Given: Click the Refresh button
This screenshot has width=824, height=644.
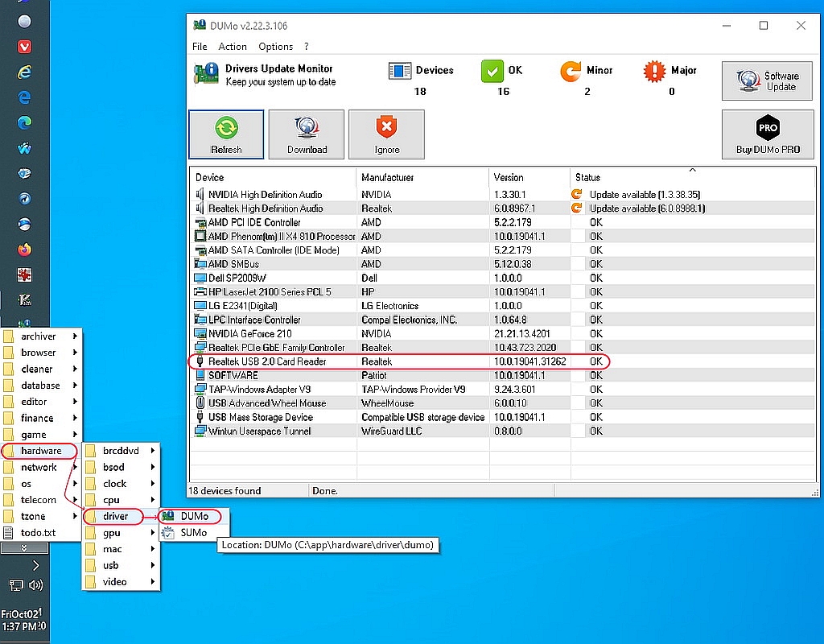Looking at the screenshot, I should point(226,134).
